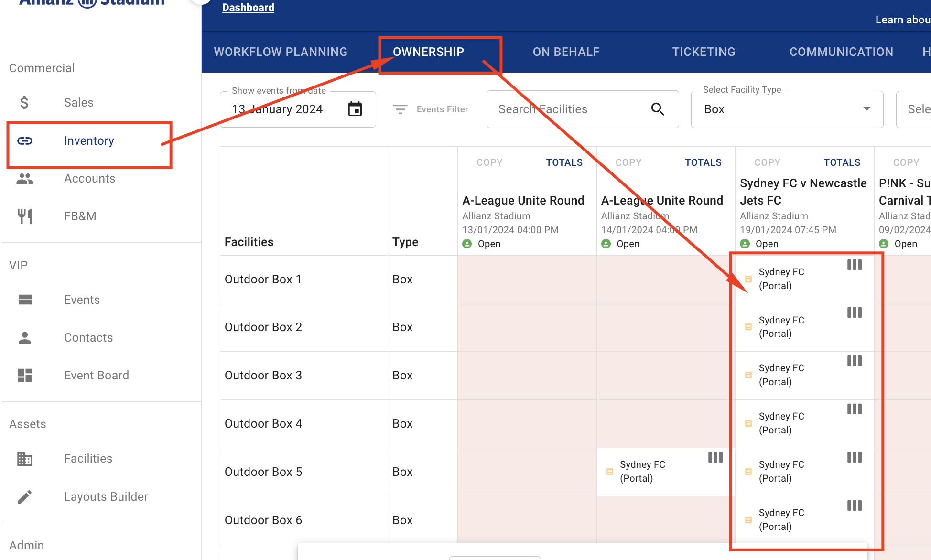Image resolution: width=931 pixels, height=560 pixels.
Task: Click the yellow note icon in the Outdoor Box 3 row
Action: (x=748, y=375)
